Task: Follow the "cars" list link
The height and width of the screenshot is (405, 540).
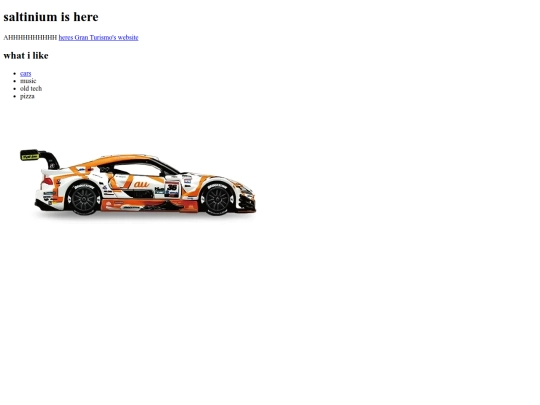Action: pyautogui.click(x=25, y=73)
